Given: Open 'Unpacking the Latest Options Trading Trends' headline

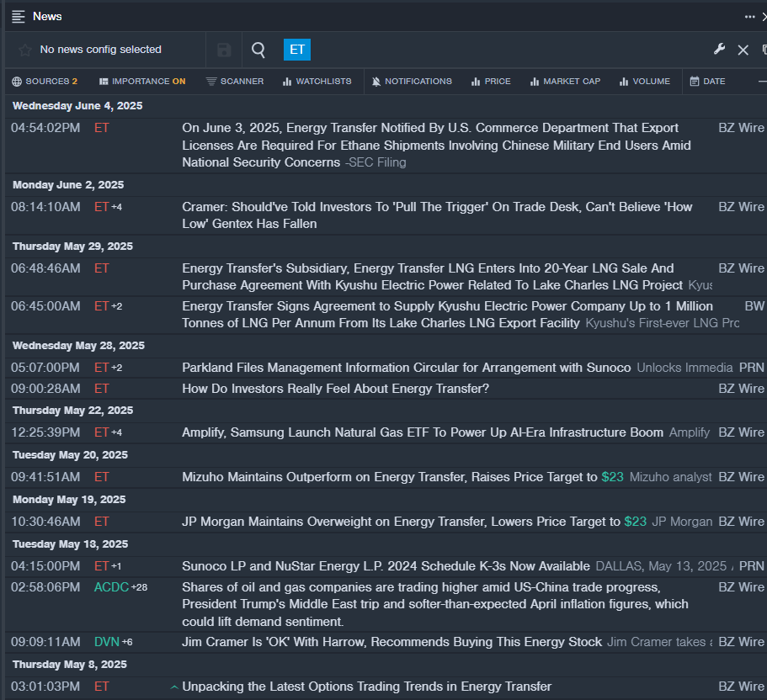Looking at the screenshot, I should click(x=367, y=687).
